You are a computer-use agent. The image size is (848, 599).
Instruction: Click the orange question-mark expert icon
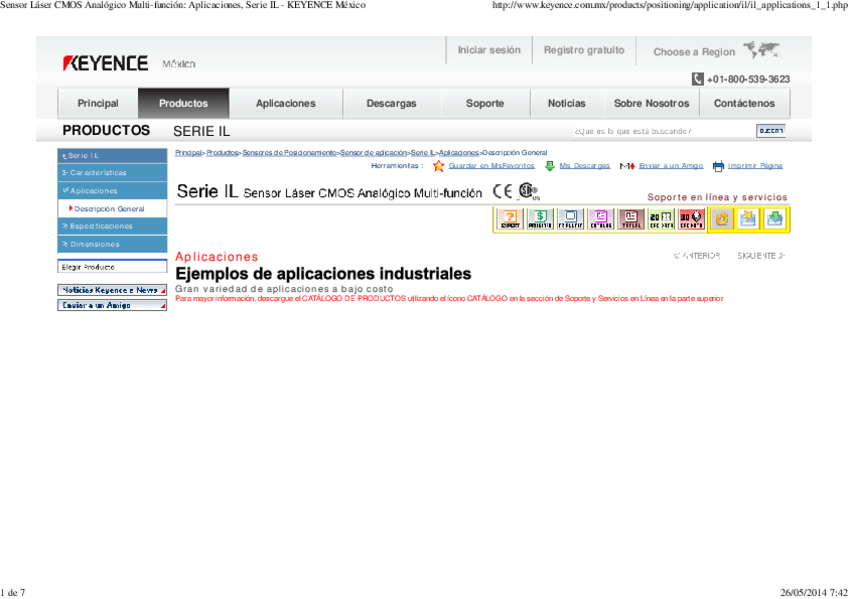click(510, 219)
